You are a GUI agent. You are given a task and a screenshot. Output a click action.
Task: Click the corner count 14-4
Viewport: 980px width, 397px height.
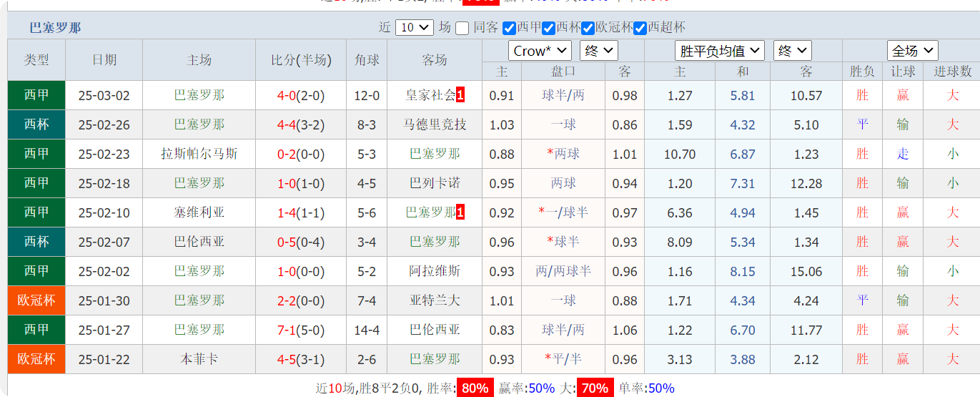(x=367, y=330)
